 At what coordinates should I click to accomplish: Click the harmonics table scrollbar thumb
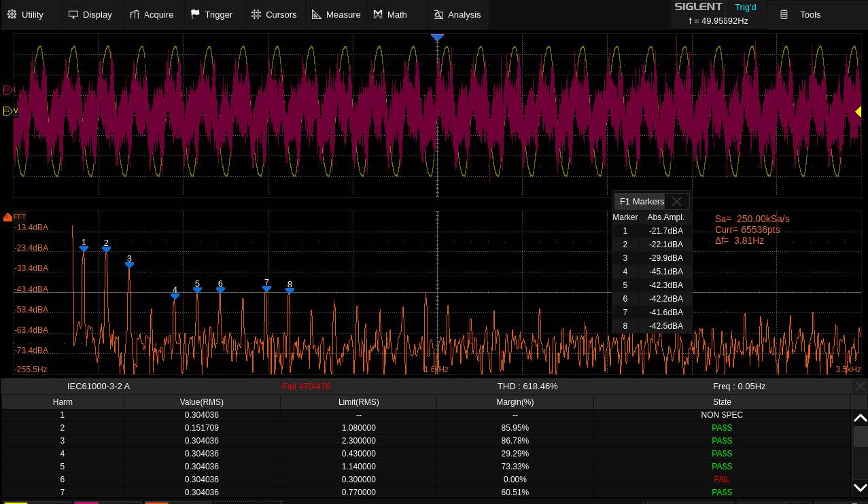(x=860, y=437)
